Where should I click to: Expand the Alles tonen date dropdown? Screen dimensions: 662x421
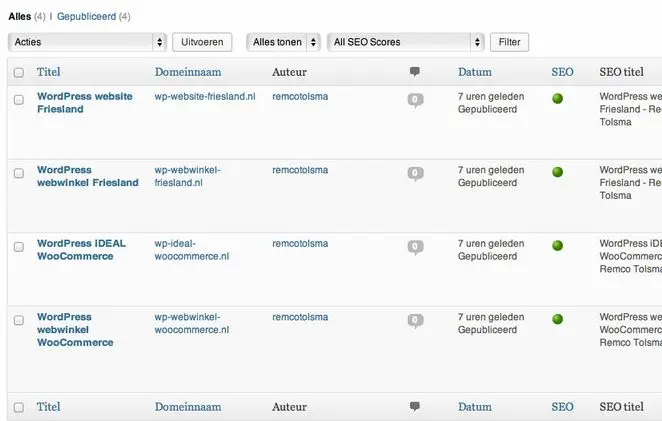(284, 42)
